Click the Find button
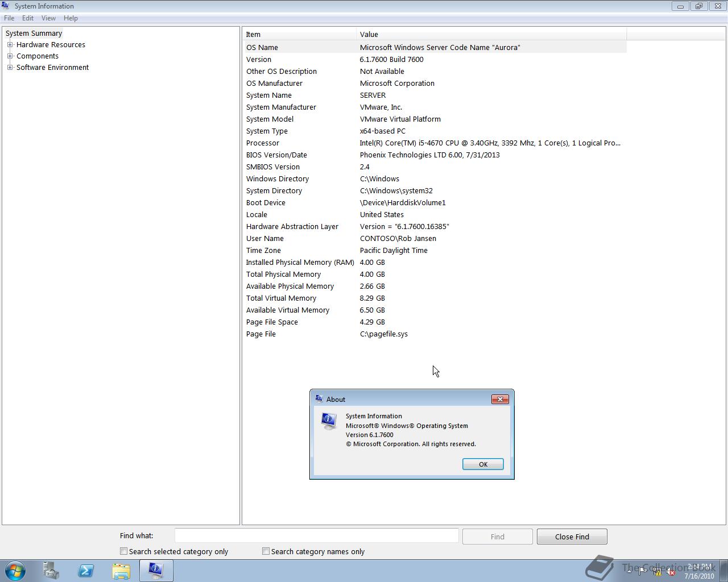This screenshot has width=728, height=582. [498, 537]
